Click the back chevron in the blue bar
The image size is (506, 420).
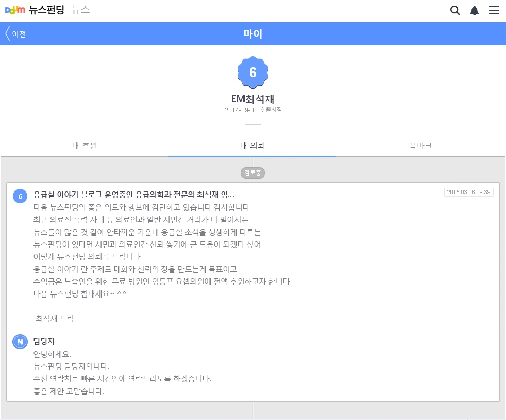7,32
